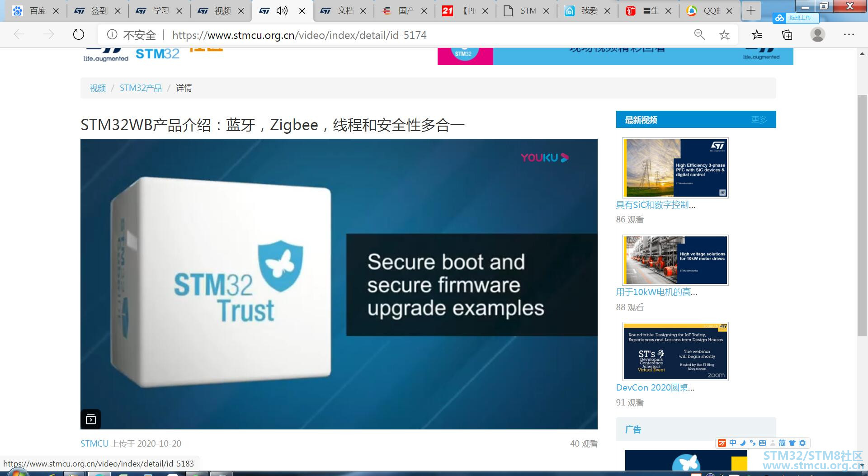This screenshot has width=868, height=476.
Task: Mute the audio on the active tab
Action: 282,10
